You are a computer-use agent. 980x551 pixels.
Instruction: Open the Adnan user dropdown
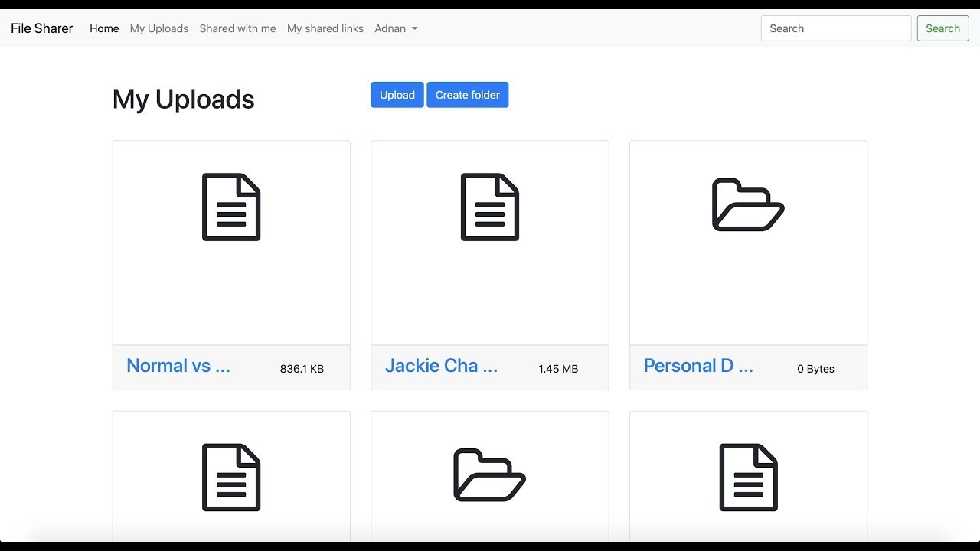pyautogui.click(x=396, y=28)
